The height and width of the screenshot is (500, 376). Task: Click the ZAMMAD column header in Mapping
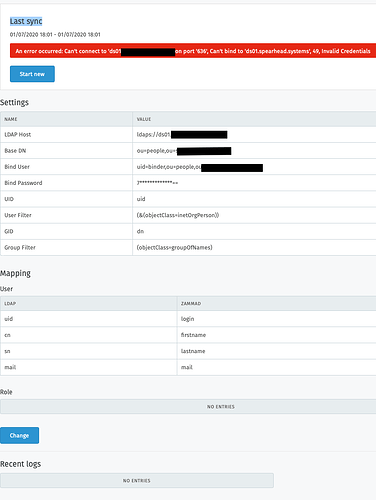[191, 304]
